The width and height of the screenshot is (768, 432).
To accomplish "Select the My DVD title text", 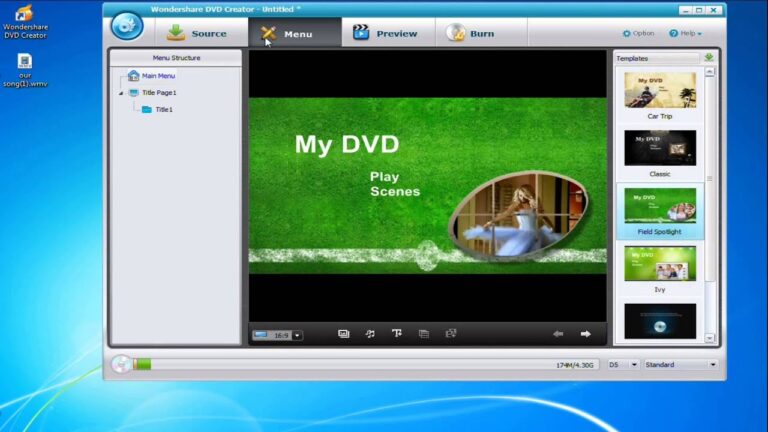I will coord(347,144).
